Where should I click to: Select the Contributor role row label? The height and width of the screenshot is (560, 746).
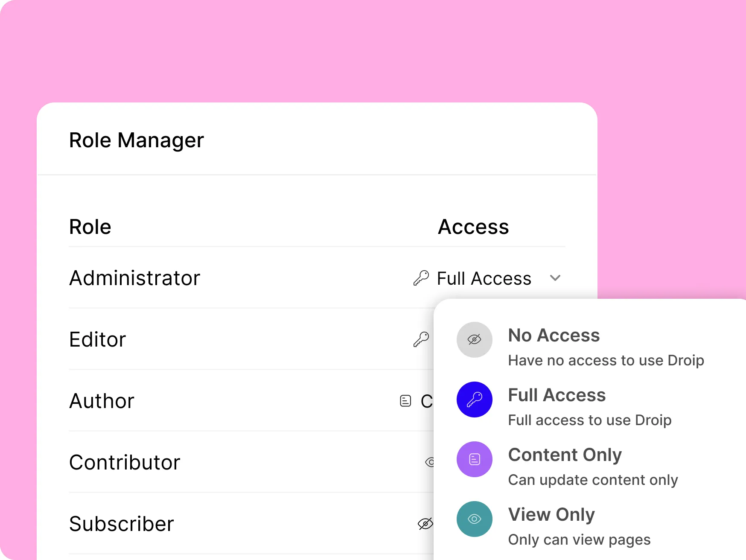coord(125,462)
